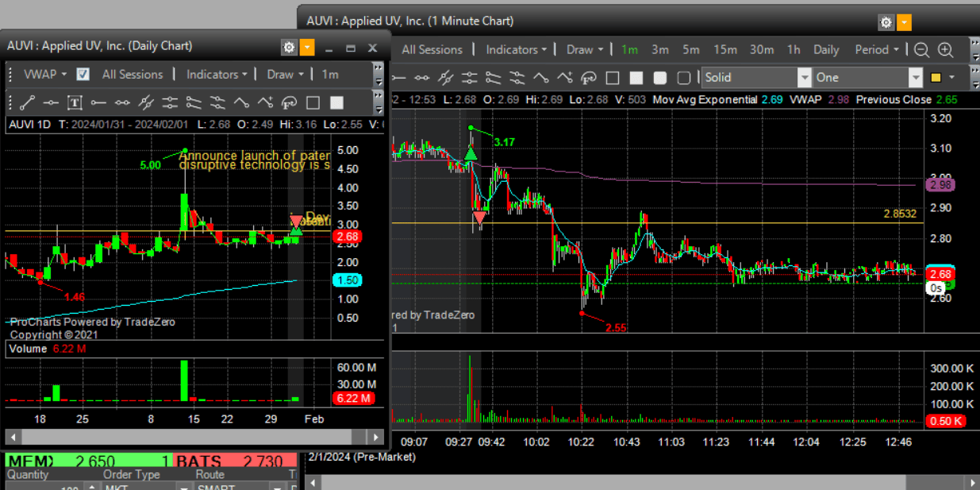Click the 2.8532 yellow line label
The width and height of the screenshot is (980, 490).
point(900,214)
